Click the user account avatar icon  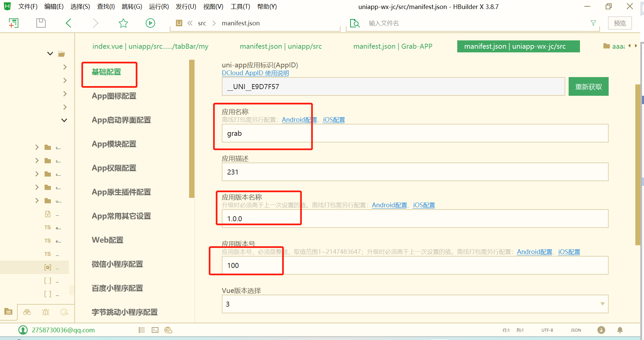(23, 330)
